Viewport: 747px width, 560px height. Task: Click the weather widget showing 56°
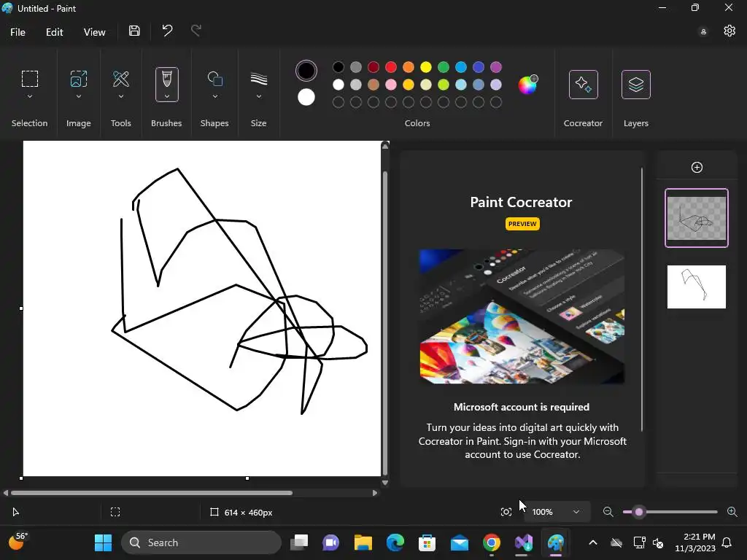[18, 542]
